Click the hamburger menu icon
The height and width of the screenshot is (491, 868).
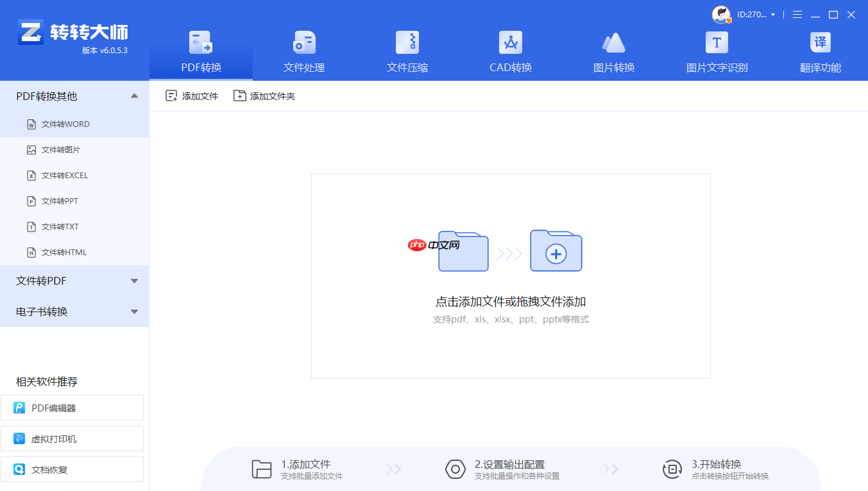[x=797, y=14]
